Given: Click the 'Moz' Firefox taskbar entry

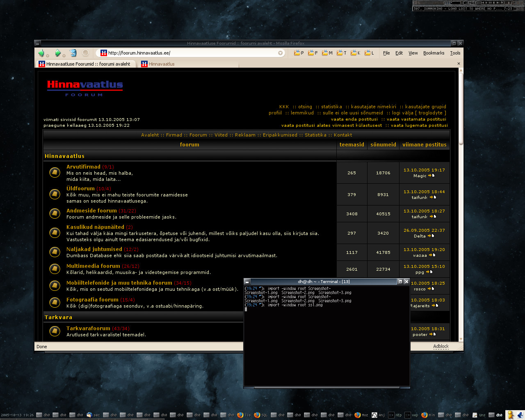Looking at the screenshot, I should pos(361,415).
